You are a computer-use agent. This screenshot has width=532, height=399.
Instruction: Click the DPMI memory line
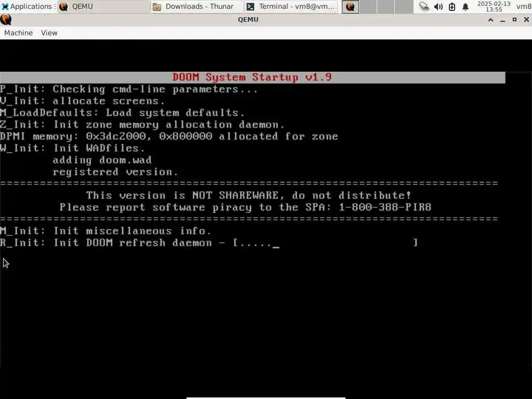tap(169, 137)
